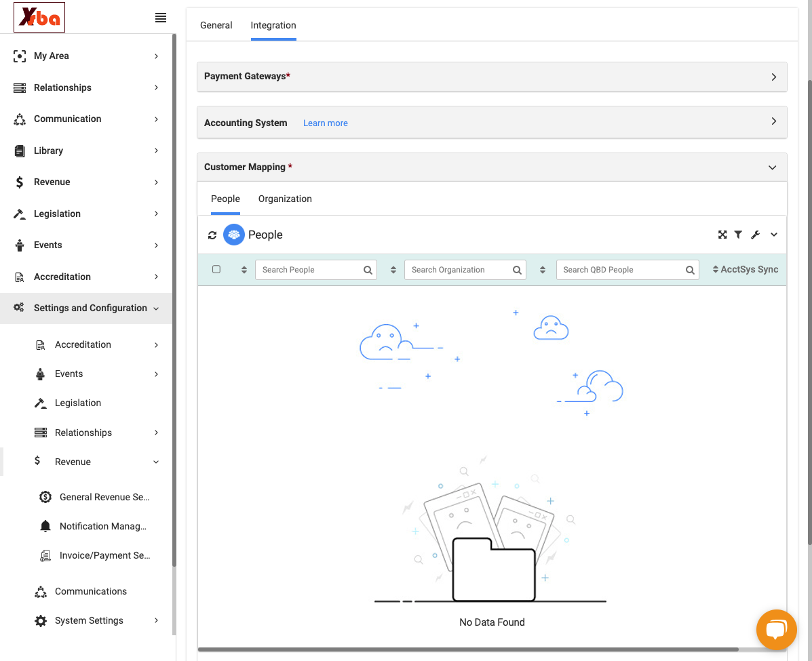Sort the Search QBD People column
812x661 pixels.
[542, 271]
